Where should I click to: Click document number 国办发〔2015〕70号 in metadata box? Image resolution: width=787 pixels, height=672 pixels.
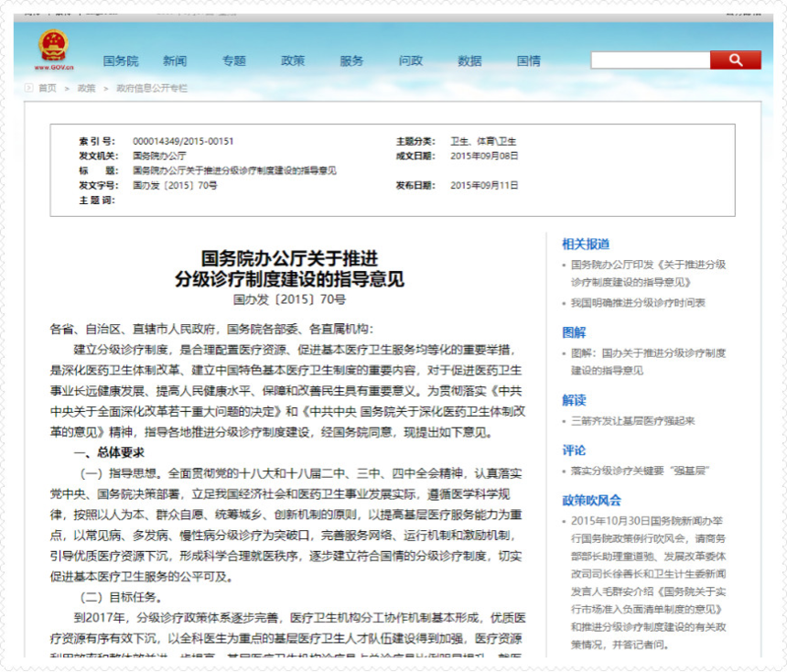pos(175,185)
